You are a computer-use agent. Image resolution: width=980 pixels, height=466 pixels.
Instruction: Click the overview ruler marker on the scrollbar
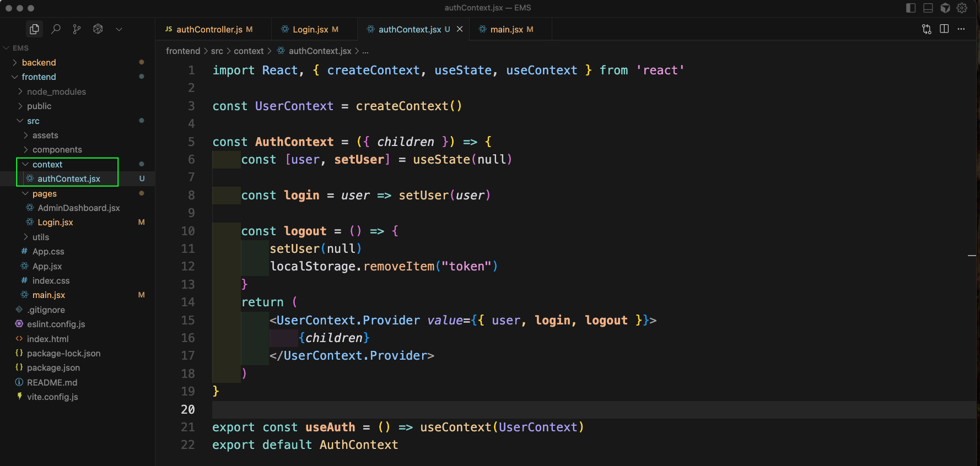tap(972, 256)
